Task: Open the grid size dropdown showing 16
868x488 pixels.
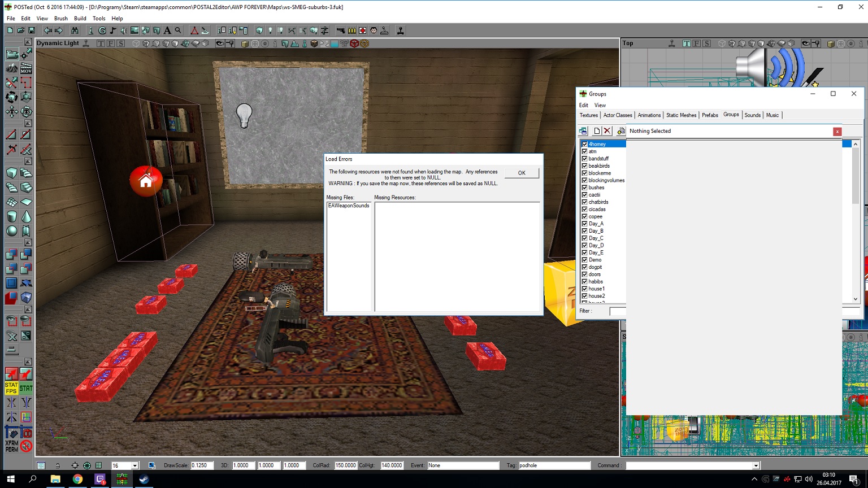Action: pos(134,465)
